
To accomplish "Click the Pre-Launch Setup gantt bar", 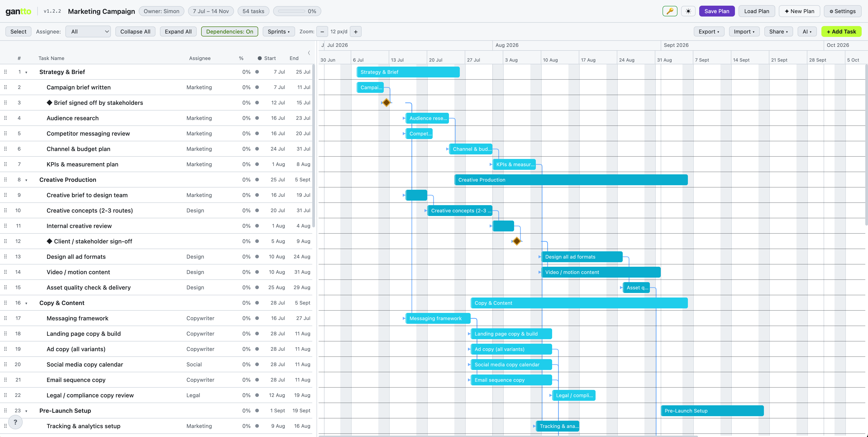I will click(x=712, y=411).
